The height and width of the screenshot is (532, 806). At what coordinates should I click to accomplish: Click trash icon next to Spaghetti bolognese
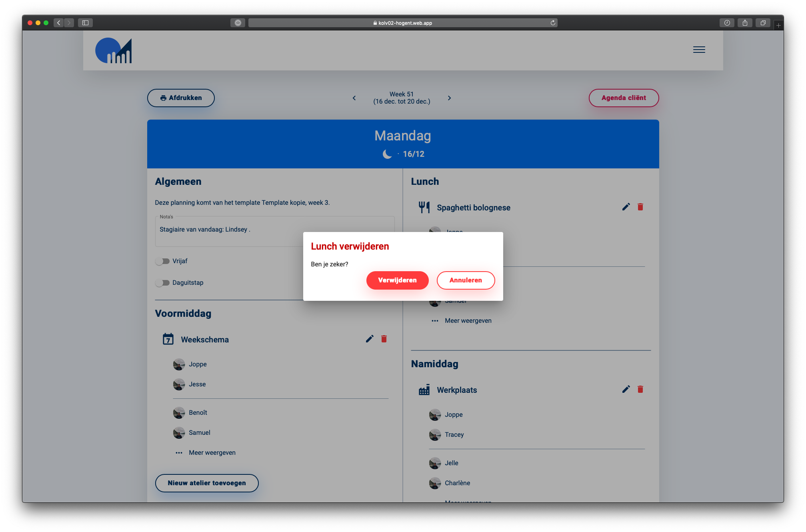(640, 207)
